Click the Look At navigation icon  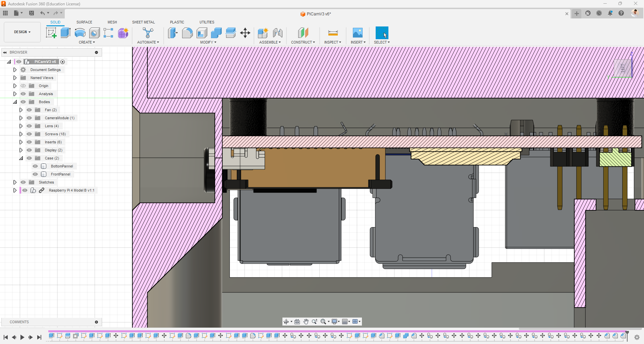tap(297, 322)
